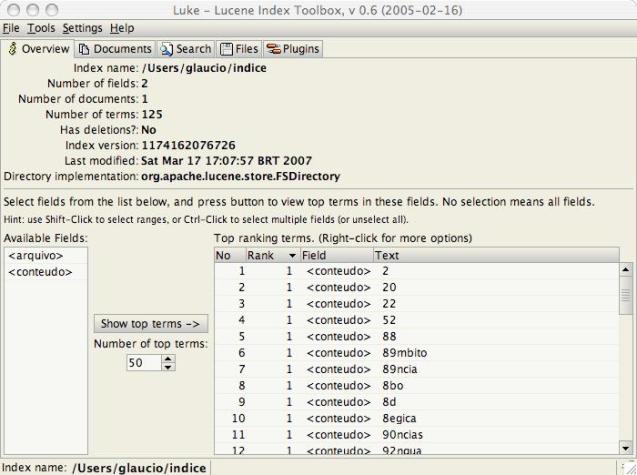The width and height of the screenshot is (637, 475).
Task: Select the row with term 89mbito
Action: (400, 352)
